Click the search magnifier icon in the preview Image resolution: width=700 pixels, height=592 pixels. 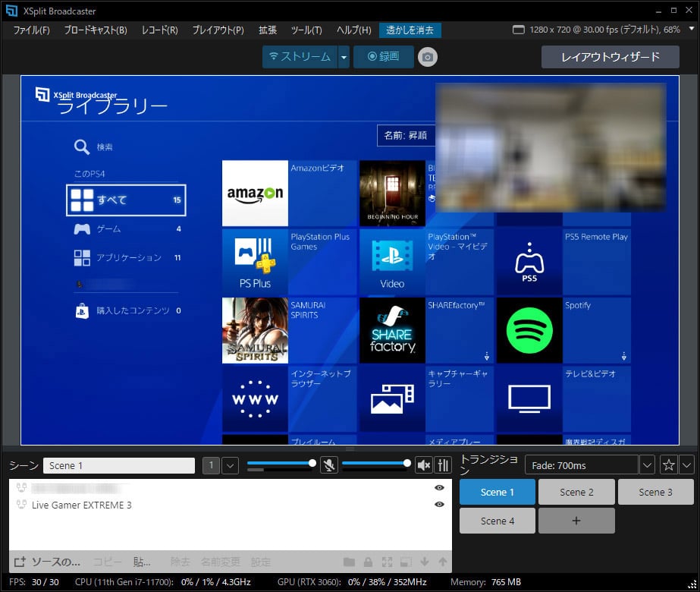(x=82, y=146)
